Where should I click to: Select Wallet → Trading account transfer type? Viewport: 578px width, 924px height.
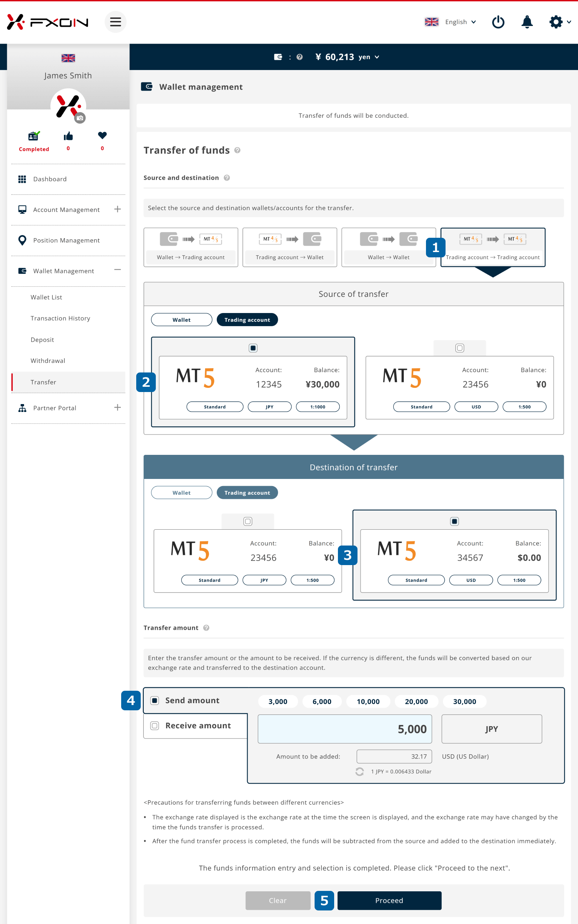[x=191, y=247]
